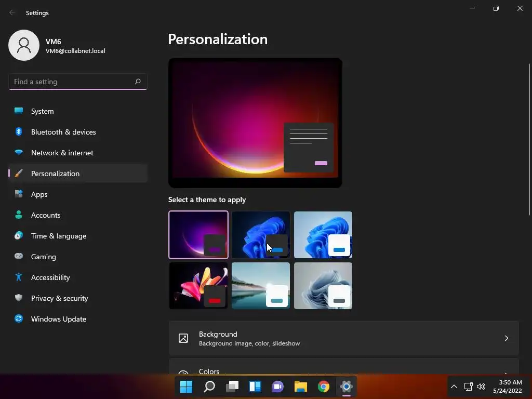Open taskbar Search
The image size is (532, 399).
[x=209, y=387]
